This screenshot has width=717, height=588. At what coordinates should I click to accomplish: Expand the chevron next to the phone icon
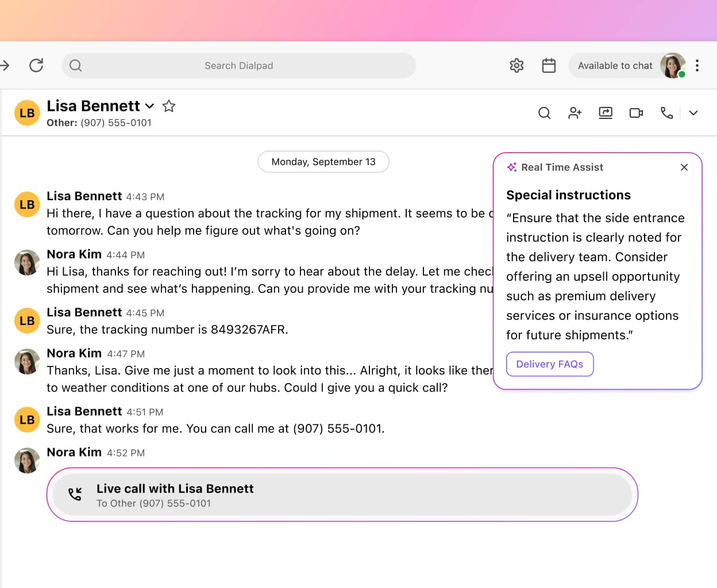[x=693, y=113]
